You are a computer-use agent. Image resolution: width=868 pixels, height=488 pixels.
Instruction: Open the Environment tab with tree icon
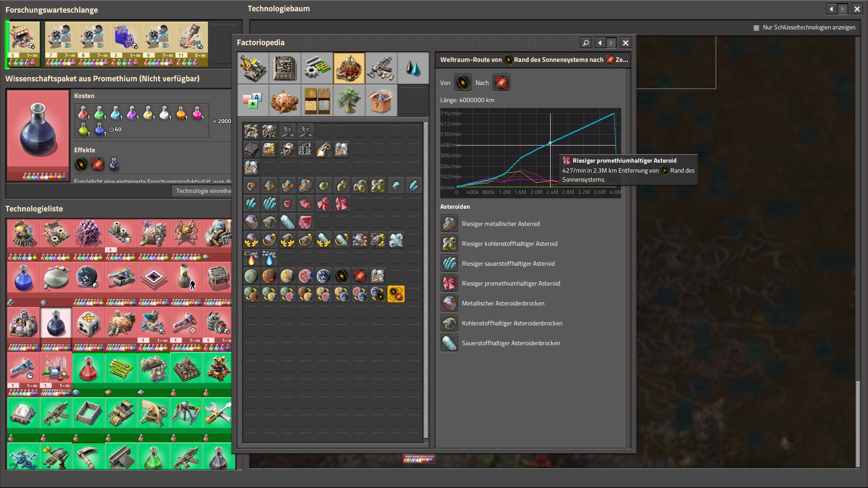tap(349, 100)
